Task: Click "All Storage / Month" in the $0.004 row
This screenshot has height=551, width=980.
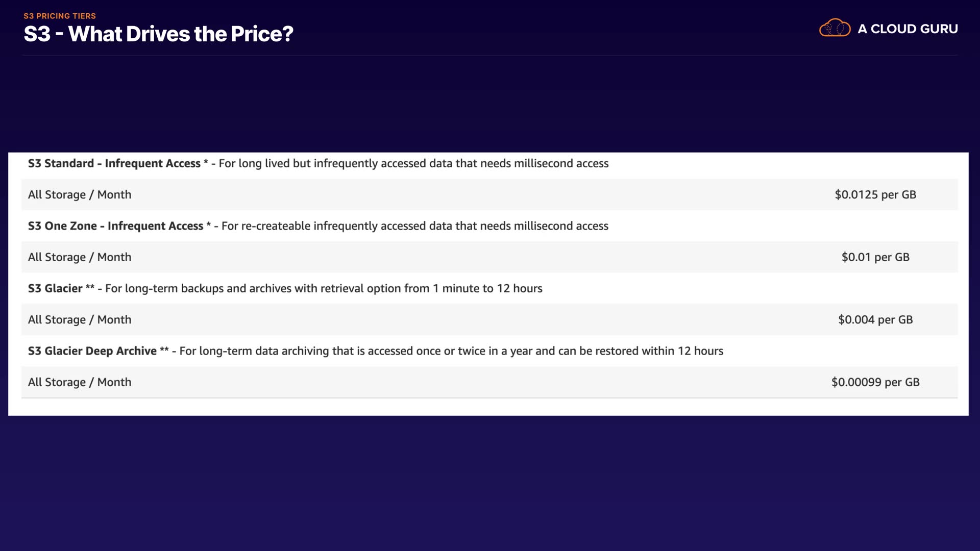Action: [80, 320]
